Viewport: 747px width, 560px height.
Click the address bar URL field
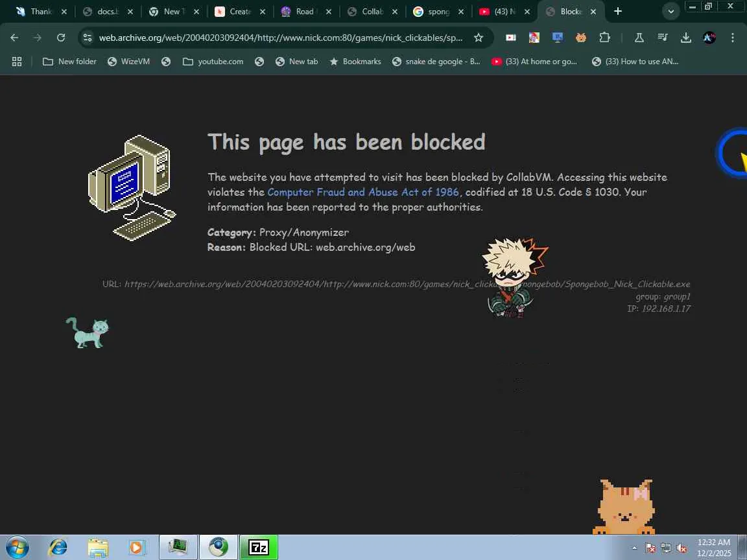(x=280, y=38)
